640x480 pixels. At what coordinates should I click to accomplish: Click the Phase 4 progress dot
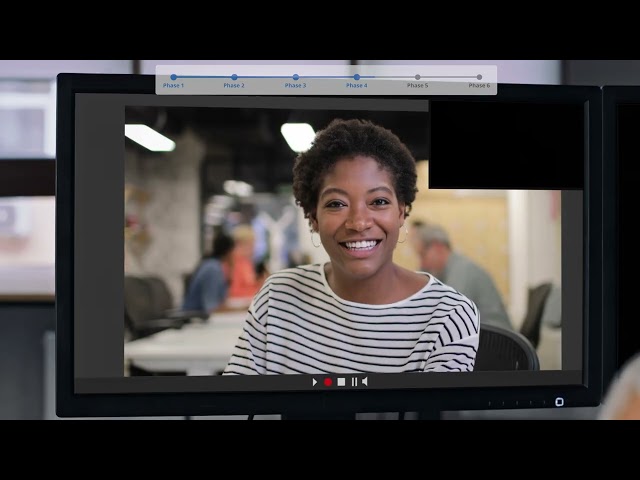tap(356, 76)
